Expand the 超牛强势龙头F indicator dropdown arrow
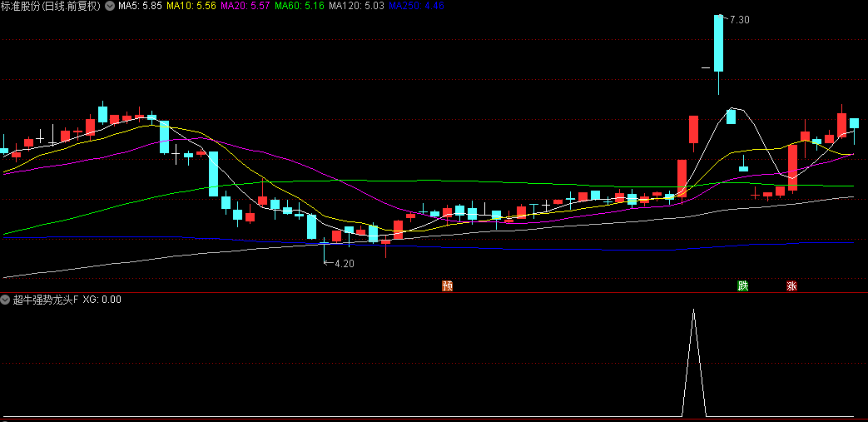868x422 pixels. point(6,300)
